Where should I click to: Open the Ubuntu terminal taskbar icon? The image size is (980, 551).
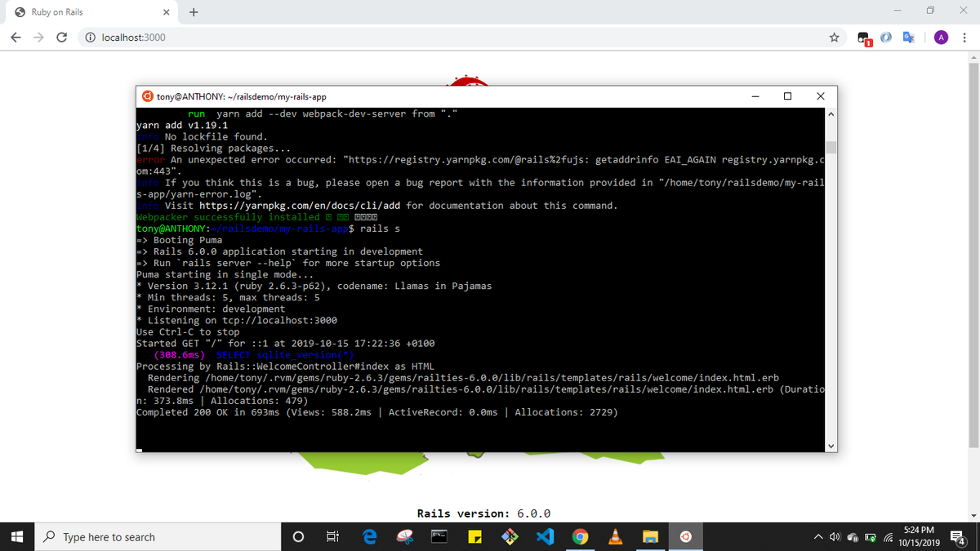(x=685, y=536)
